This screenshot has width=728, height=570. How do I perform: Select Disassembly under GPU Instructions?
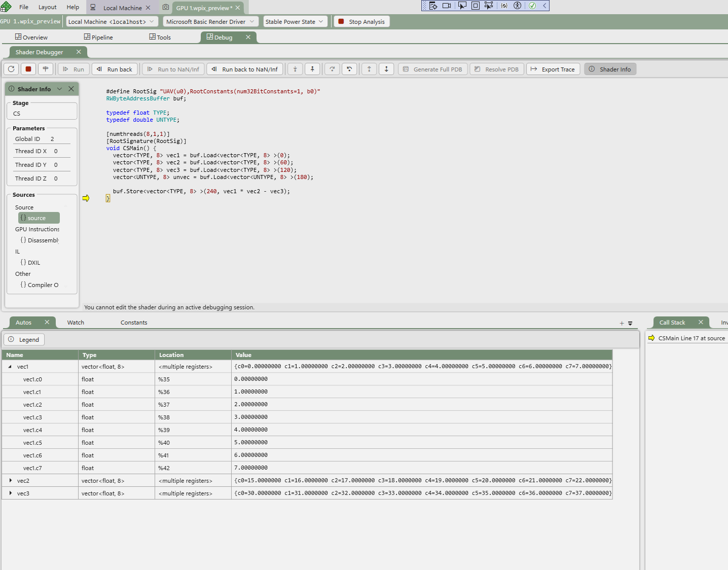(x=43, y=240)
